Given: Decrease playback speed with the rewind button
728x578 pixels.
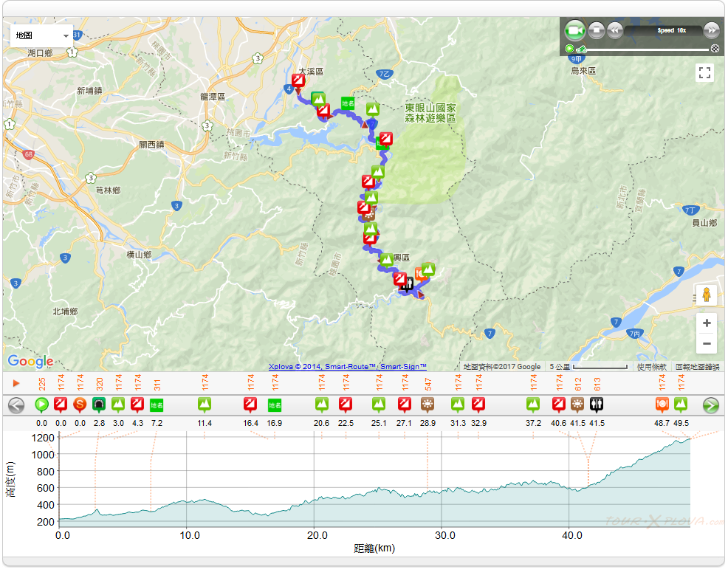Looking at the screenshot, I should click(614, 31).
